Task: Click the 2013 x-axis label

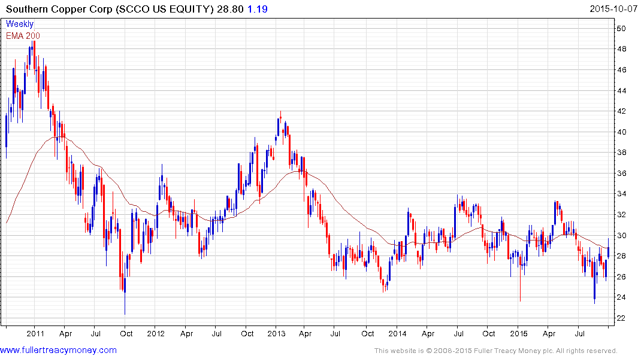Action: pos(276,333)
